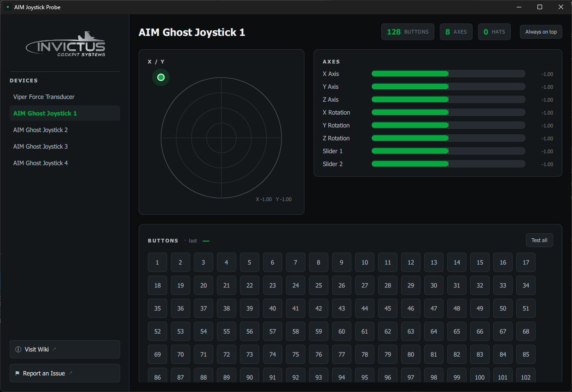Click button indicator 52
This screenshot has width=572, height=392.
158,331
